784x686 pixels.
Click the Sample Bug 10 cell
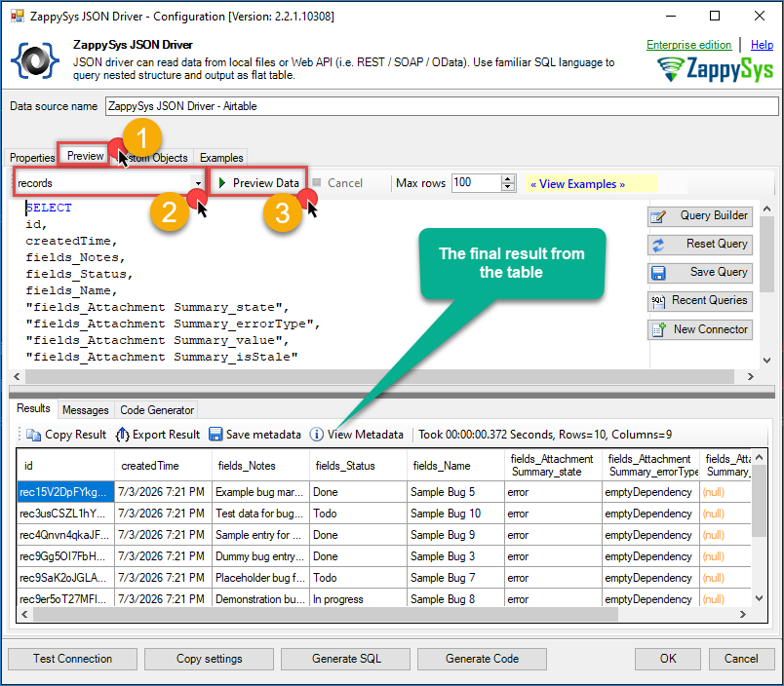point(455,514)
